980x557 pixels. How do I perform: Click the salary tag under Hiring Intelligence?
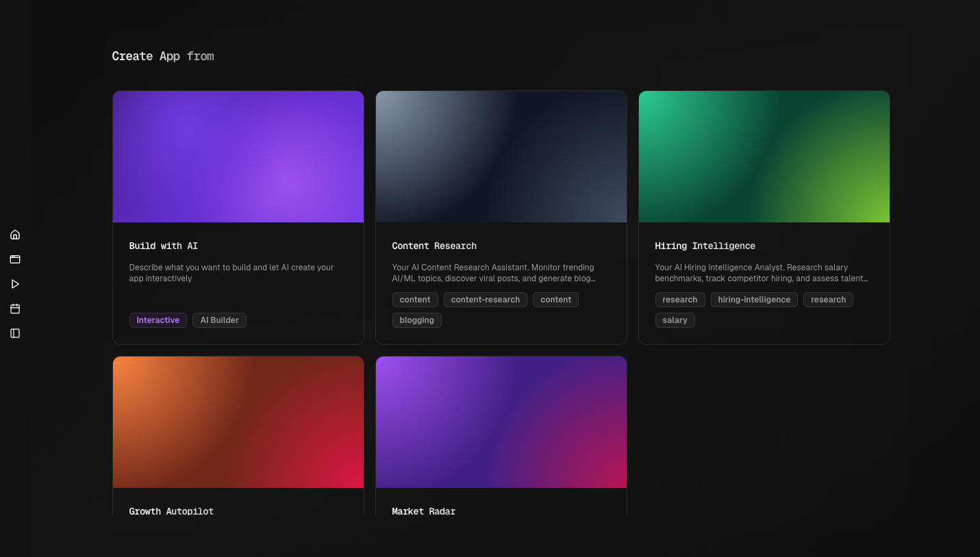pos(675,320)
